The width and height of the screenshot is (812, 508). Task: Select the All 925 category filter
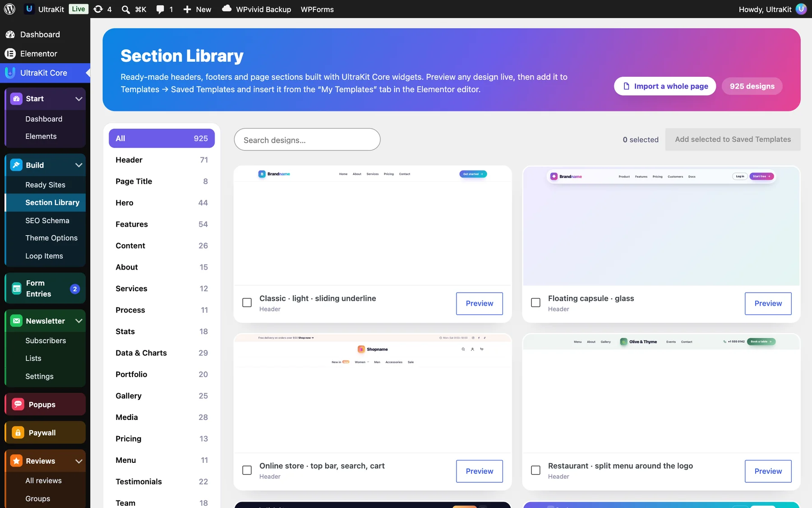point(161,138)
